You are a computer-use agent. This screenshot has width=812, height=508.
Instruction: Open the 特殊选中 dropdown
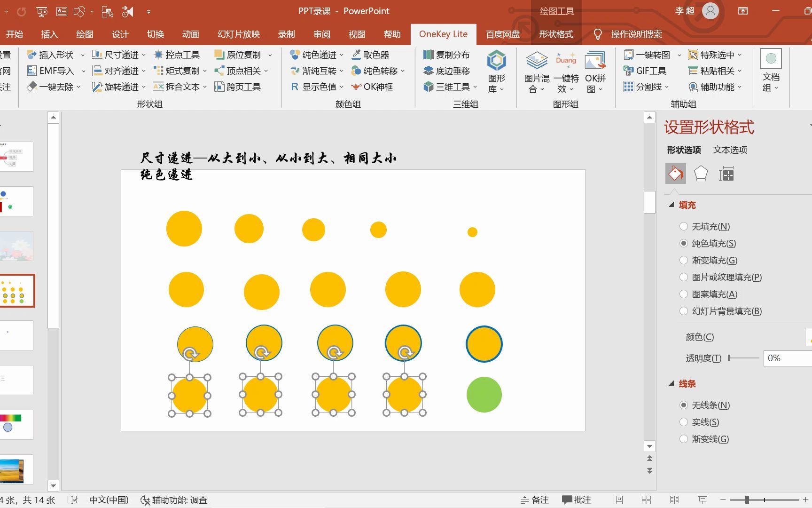click(x=740, y=55)
